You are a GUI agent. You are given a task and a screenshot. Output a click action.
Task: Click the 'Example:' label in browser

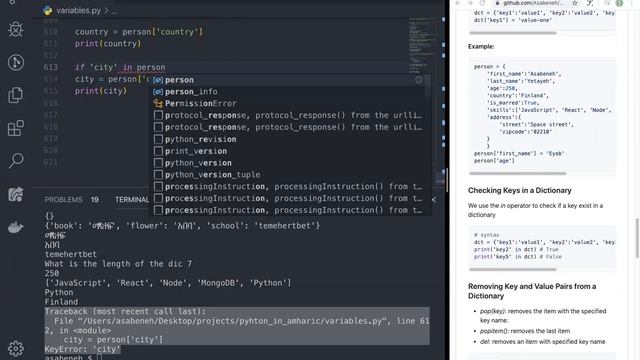(481, 47)
